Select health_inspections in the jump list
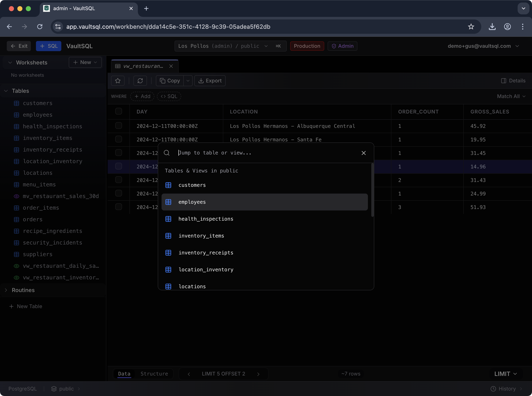The width and height of the screenshot is (532, 396). 265,219
